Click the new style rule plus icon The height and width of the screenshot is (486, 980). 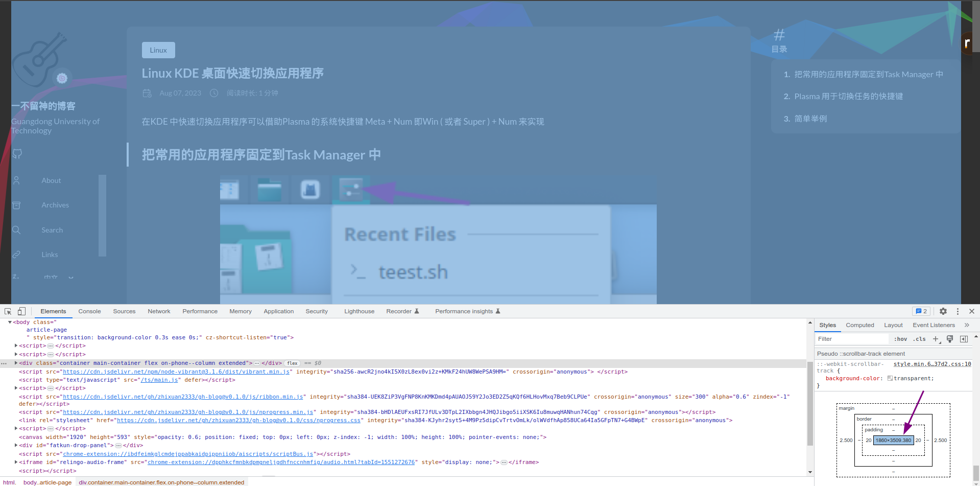(936, 339)
